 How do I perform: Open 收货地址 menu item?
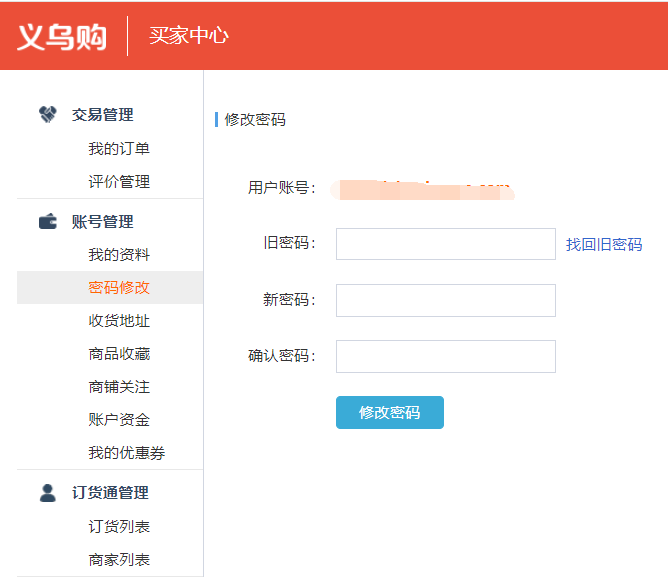point(119,321)
